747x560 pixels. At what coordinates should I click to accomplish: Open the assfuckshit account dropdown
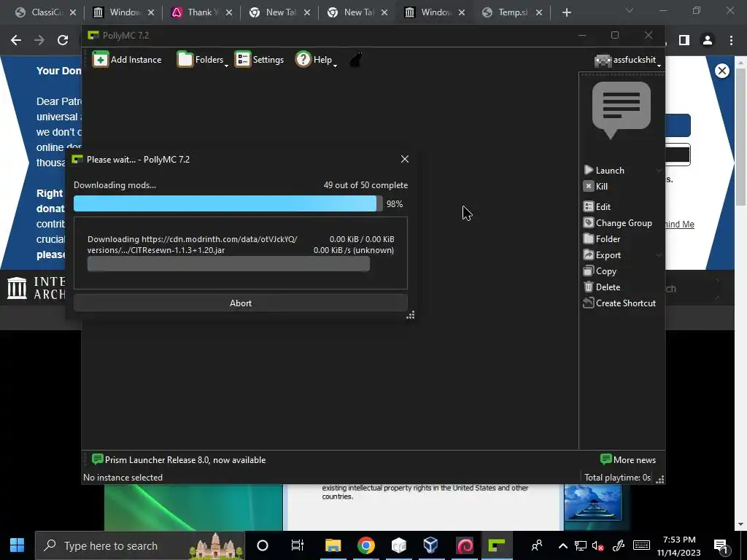pos(627,60)
